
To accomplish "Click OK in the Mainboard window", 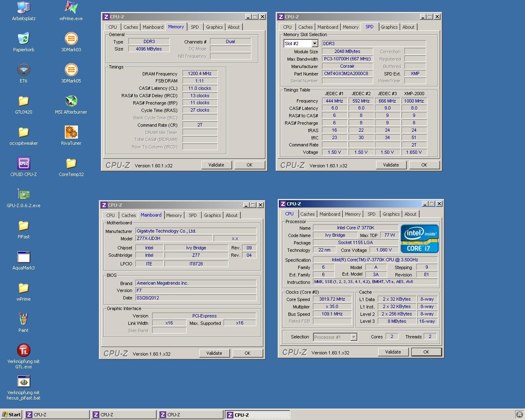I will click(247, 353).
